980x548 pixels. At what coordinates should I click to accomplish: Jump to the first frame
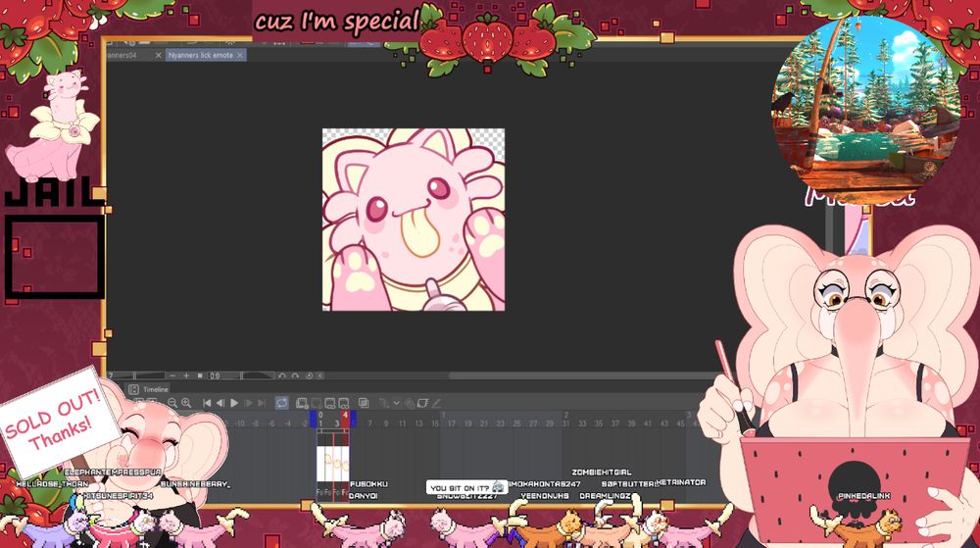pyautogui.click(x=207, y=403)
